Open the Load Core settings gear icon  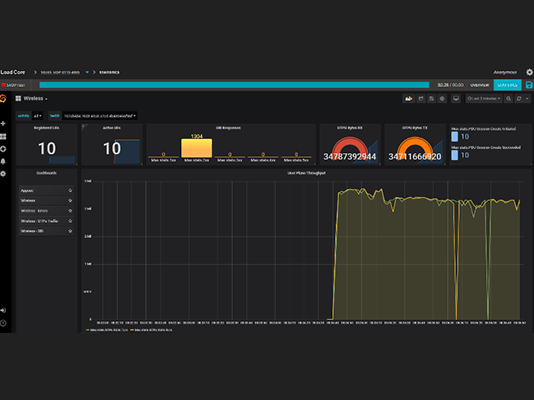tap(529, 72)
